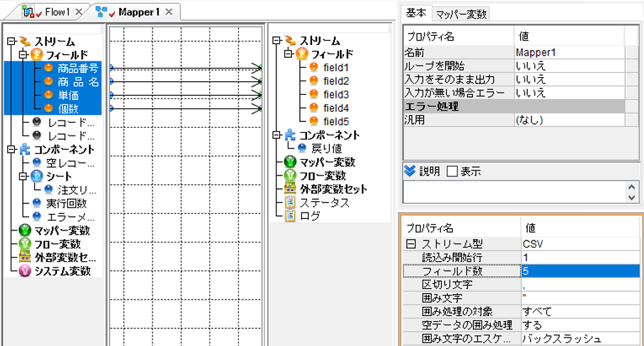Image resolution: width=644 pixels, height=346 pixels.
Task: Click the マッパー変数 green icon in right tree
Action: point(290,162)
